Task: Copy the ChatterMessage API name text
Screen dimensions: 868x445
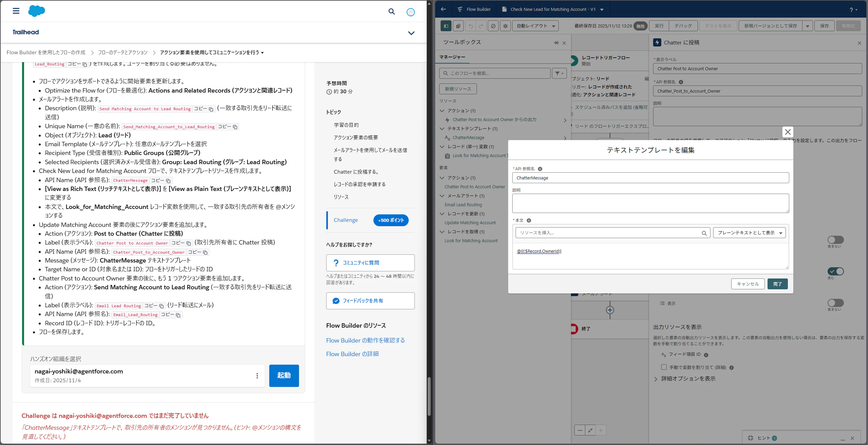Action: [161, 181]
